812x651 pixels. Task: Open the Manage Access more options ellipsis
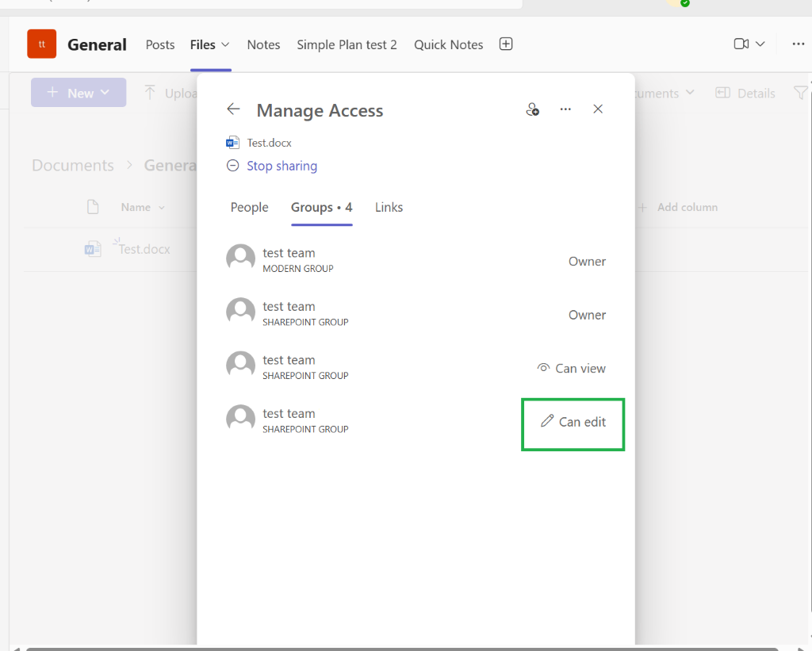coord(565,109)
